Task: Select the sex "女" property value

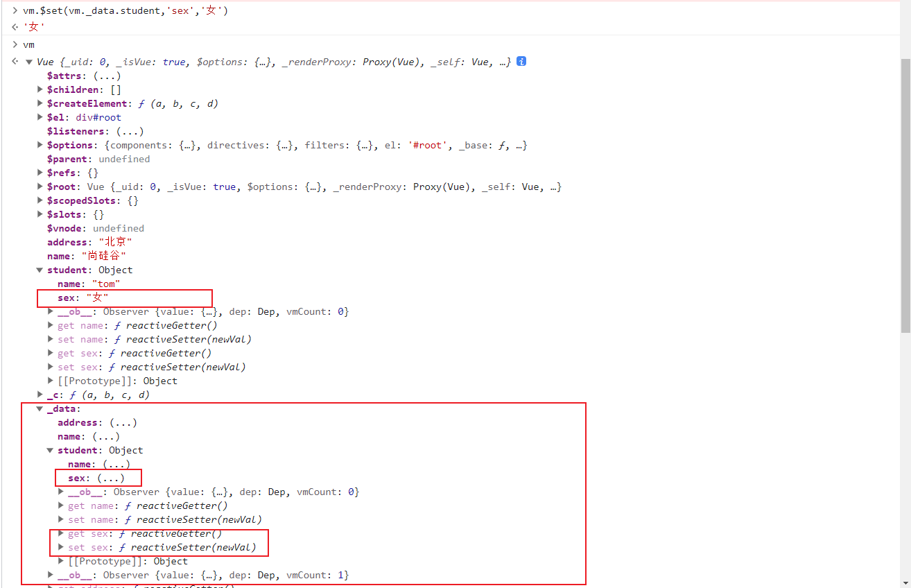Action: click(x=97, y=297)
